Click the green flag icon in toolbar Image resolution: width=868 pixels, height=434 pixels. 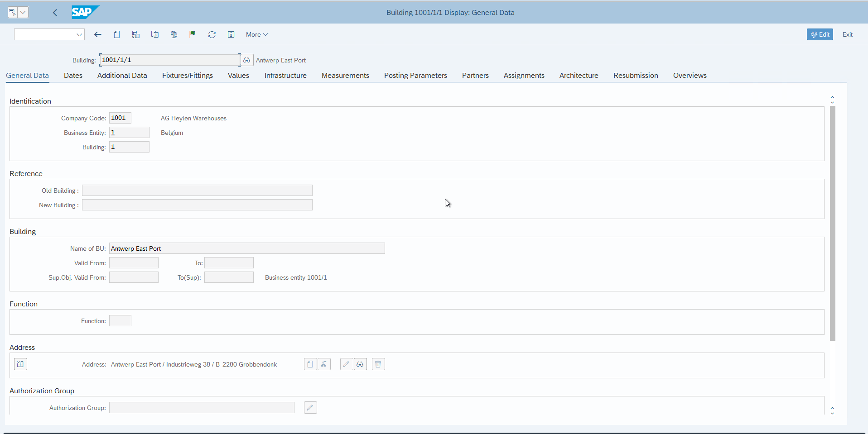point(193,34)
